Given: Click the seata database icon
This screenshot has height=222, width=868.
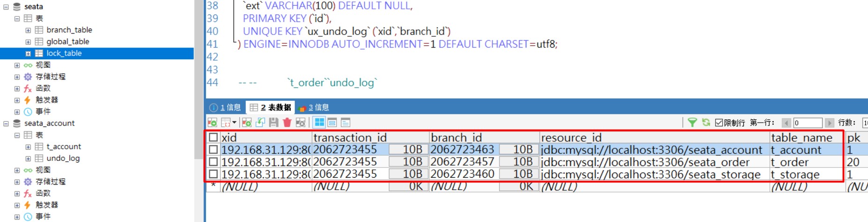Looking at the screenshot, I should click(x=17, y=7).
